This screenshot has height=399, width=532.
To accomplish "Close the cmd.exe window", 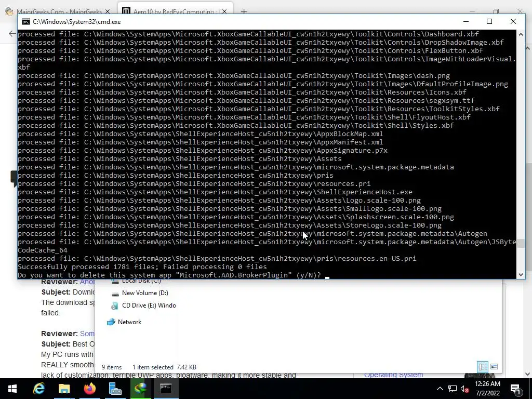I will [513, 21].
